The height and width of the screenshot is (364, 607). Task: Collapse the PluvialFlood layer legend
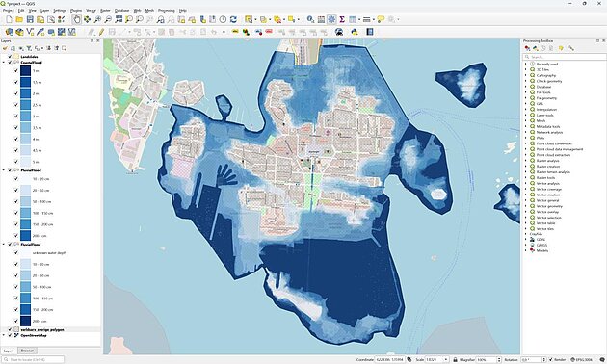[x=4, y=170]
